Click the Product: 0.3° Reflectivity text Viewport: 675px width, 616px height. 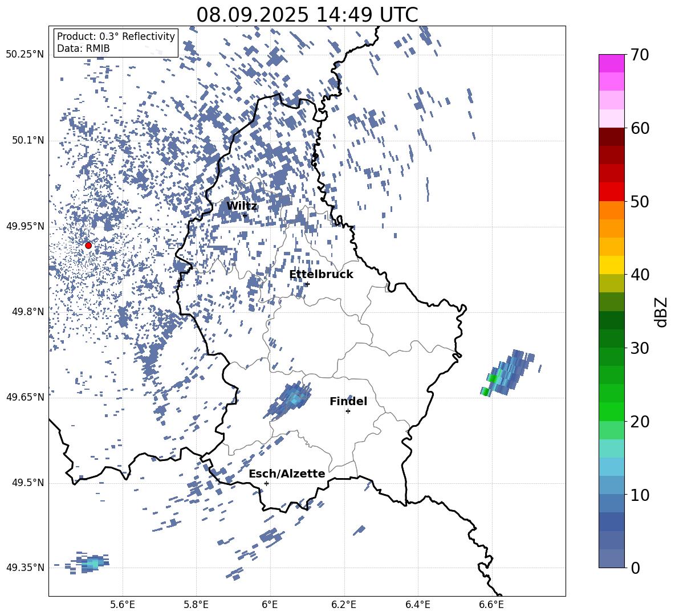[x=116, y=36]
